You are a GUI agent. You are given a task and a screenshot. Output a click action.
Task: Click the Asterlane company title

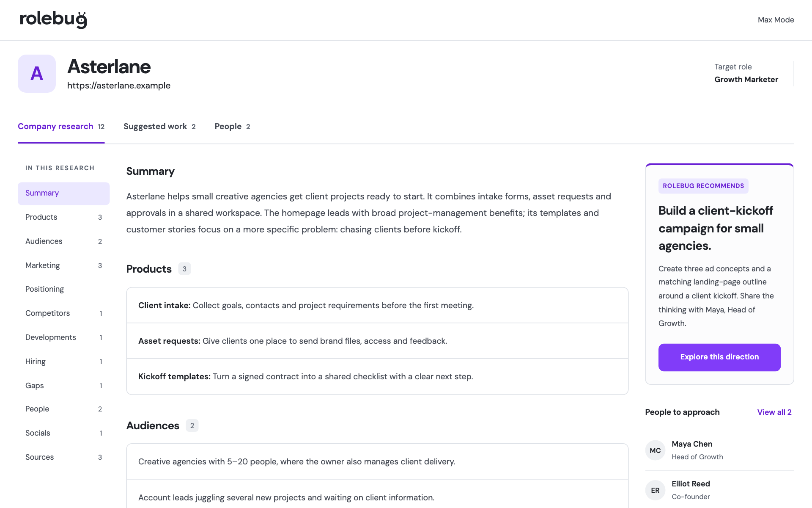(109, 66)
